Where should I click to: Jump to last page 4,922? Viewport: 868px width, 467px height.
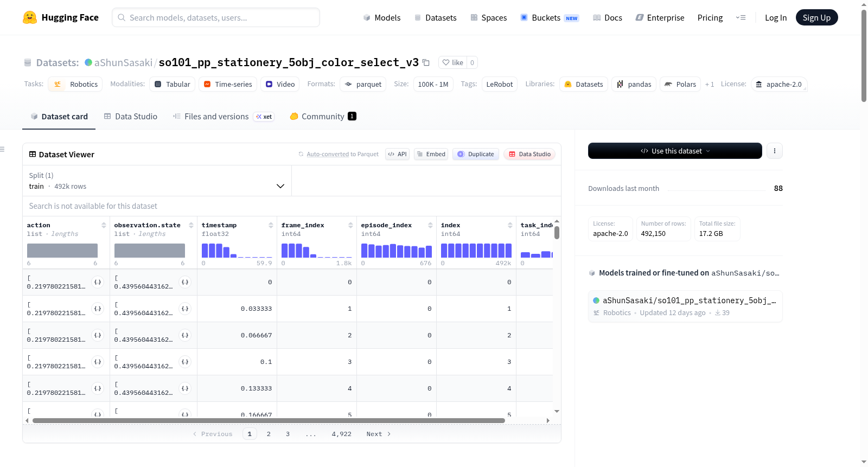pyautogui.click(x=342, y=434)
